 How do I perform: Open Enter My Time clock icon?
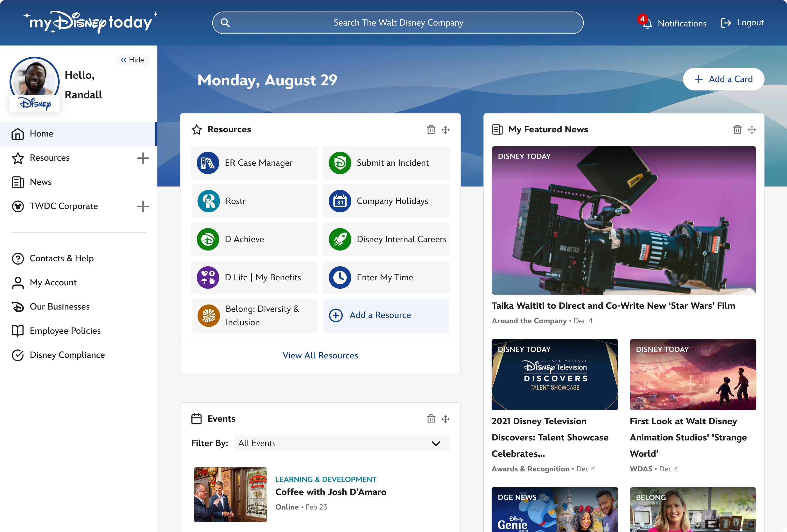click(x=340, y=278)
